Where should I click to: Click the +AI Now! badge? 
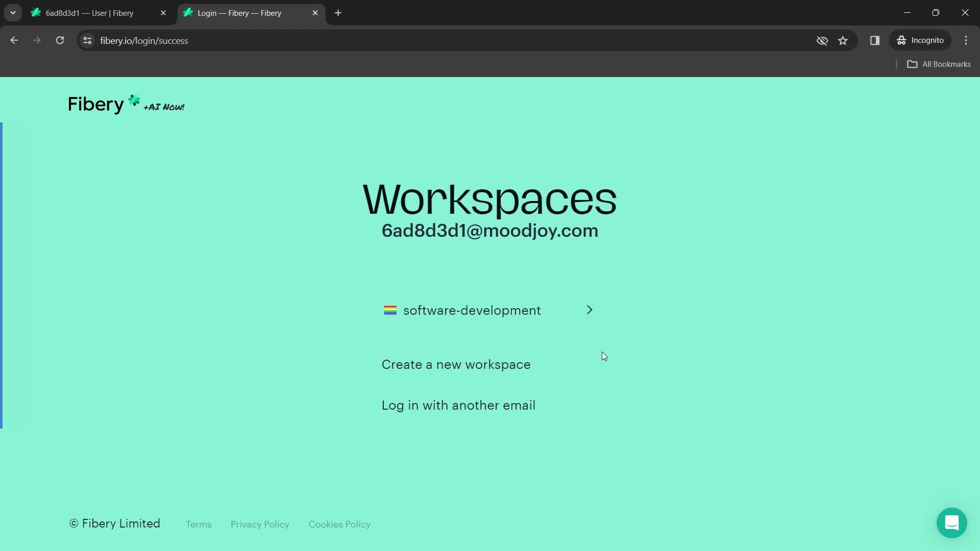click(x=164, y=107)
